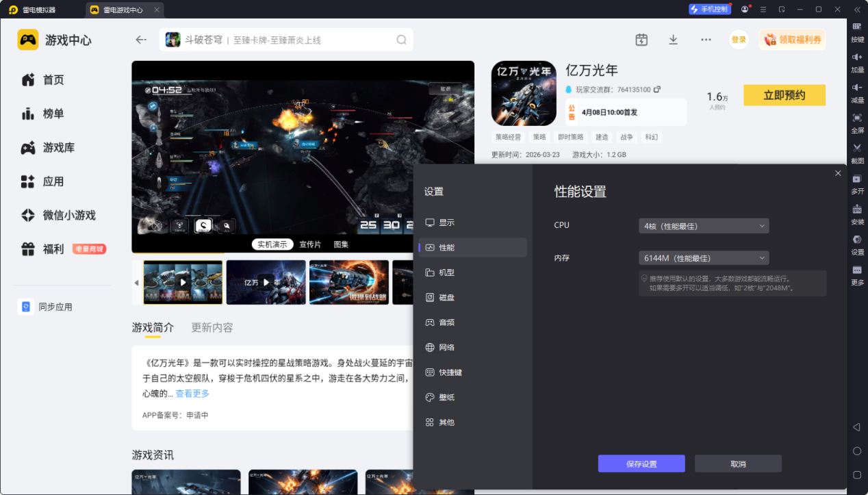
Task: Open 多开 multi-instance tool in right sidebar
Action: (857, 183)
